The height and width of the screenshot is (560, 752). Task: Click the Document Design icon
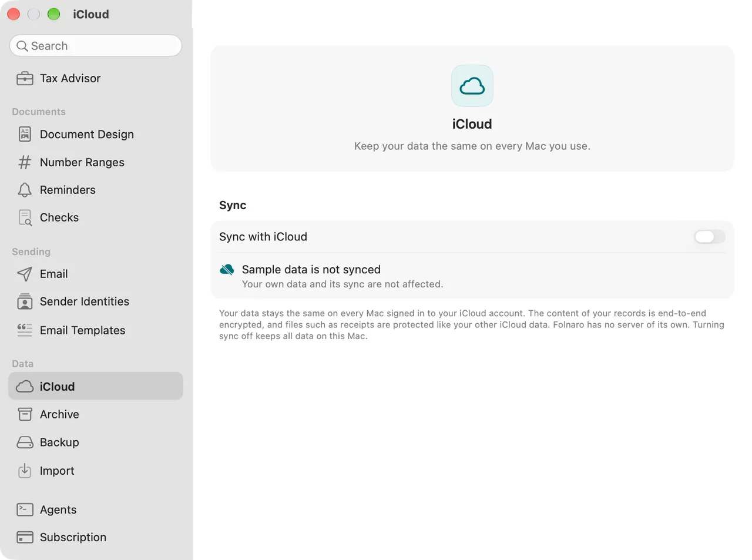click(25, 135)
